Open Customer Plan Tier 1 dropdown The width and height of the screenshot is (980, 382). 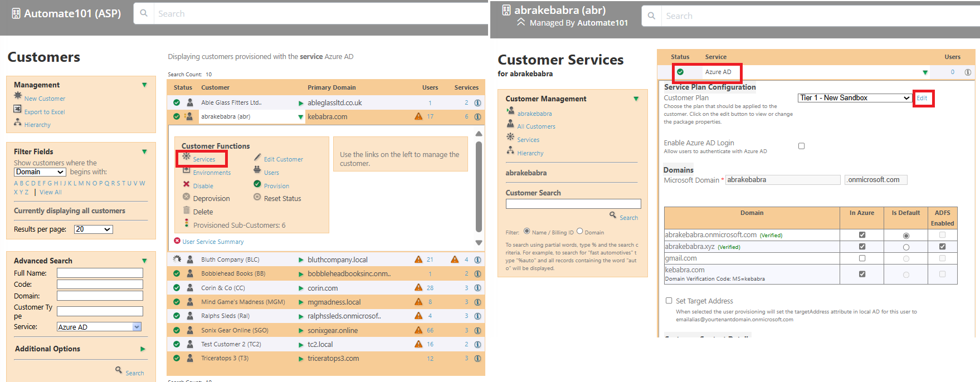tap(855, 98)
